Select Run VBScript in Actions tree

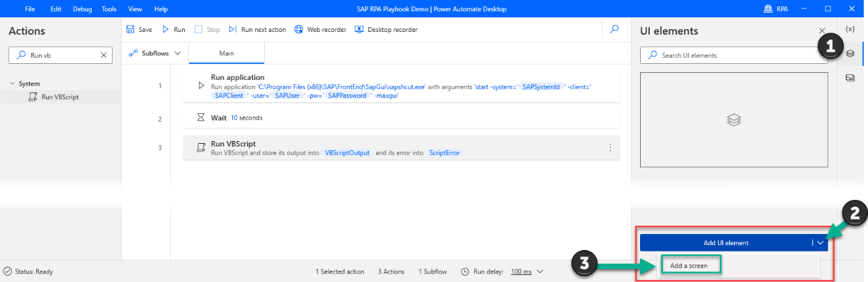pos(60,97)
